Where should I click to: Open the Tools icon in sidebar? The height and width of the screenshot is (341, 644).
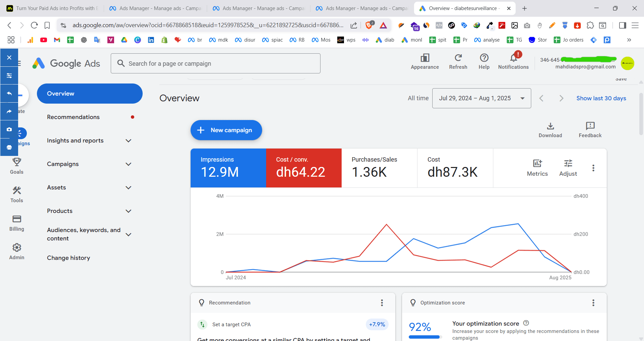tap(17, 190)
